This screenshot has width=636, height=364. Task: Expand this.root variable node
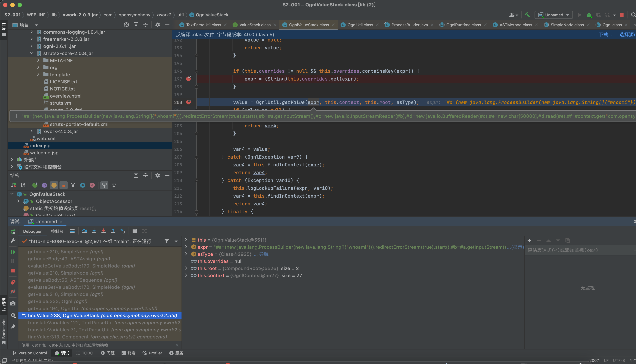[x=186, y=268]
